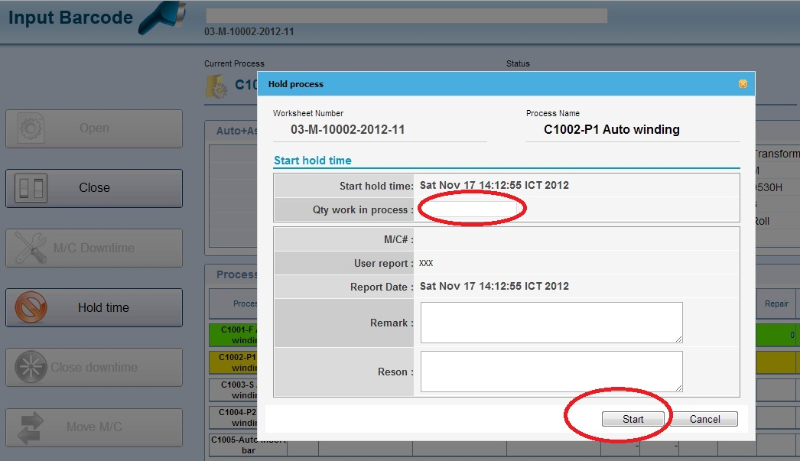Click the worksheet number 03-M-10002-2012-11 in dialog
The width and height of the screenshot is (800, 461).
coord(347,130)
